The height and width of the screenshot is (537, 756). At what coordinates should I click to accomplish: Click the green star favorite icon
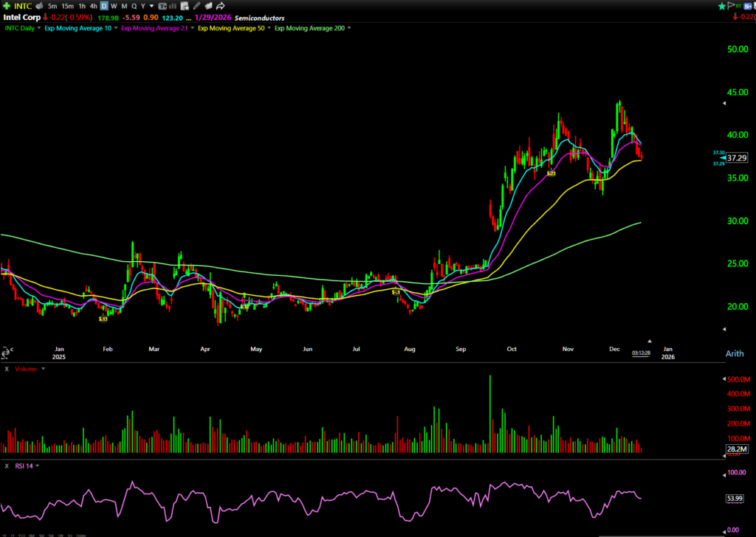tap(721, 6)
